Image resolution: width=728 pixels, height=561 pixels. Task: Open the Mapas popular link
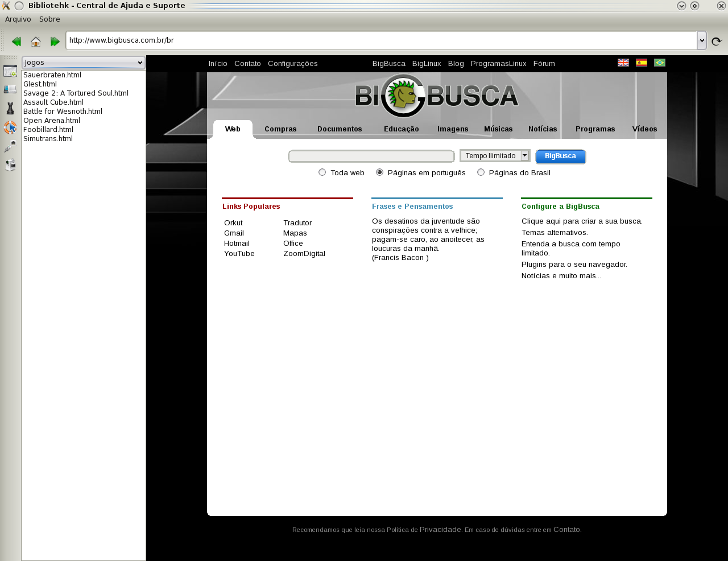[x=295, y=233]
